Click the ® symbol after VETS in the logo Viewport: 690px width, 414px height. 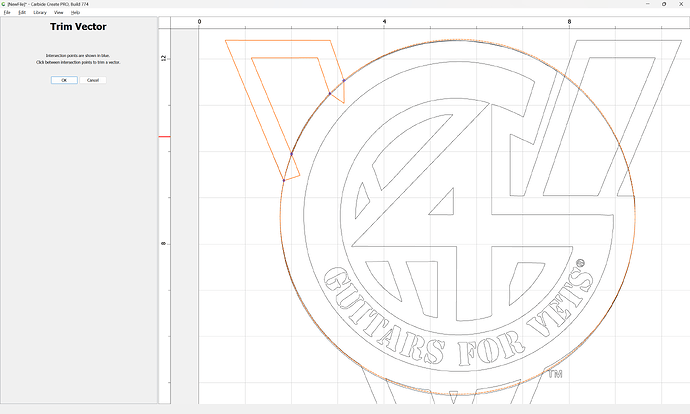(580, 263)
